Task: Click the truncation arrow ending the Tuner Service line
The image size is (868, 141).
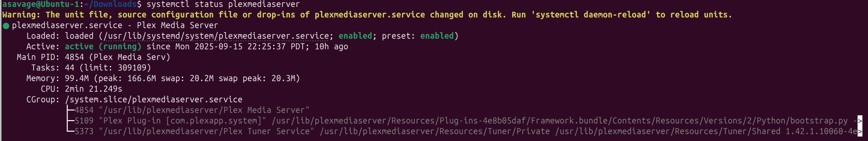Action: 860,132
